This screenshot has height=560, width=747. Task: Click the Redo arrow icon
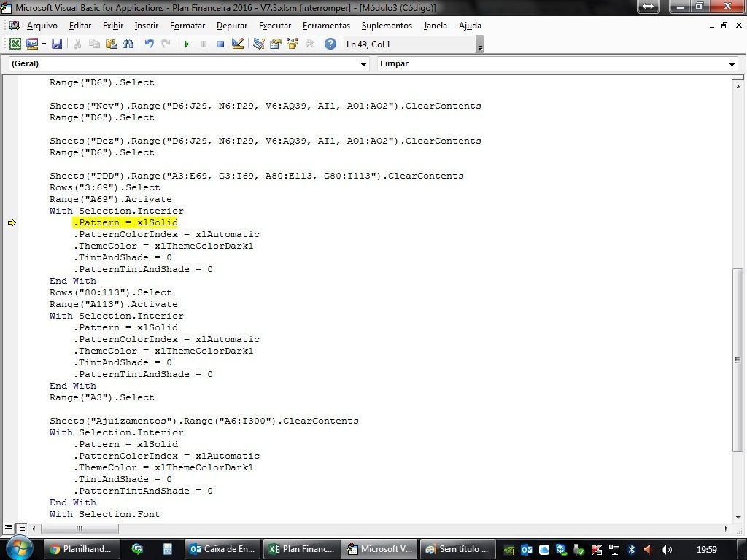tap(166, 44)
